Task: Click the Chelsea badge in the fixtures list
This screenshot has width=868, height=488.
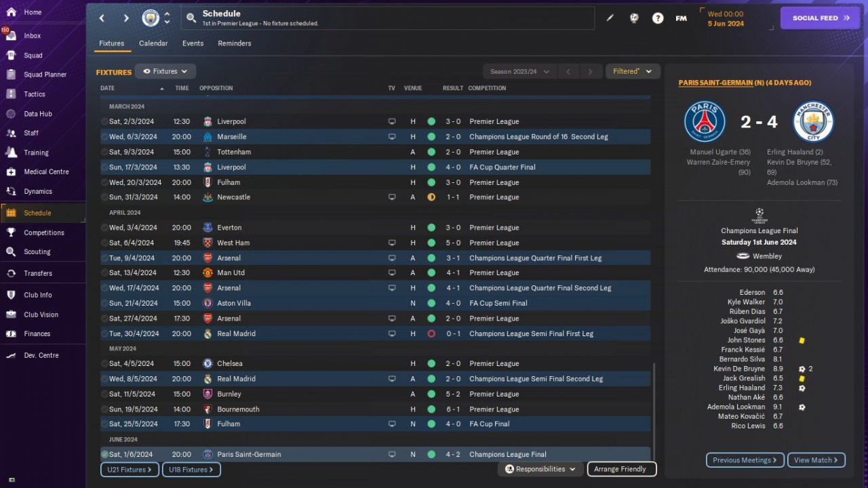Action: pos(208,364)
